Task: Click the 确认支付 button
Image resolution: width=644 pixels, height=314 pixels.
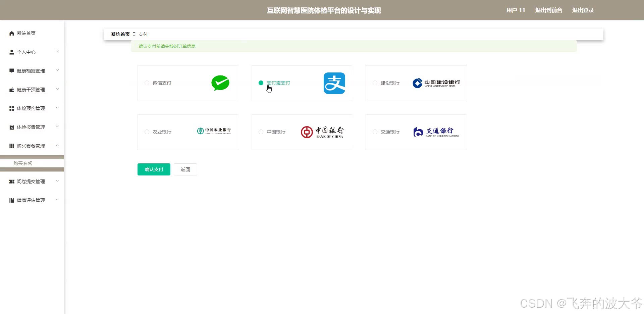Action: (x=154, y=169)
